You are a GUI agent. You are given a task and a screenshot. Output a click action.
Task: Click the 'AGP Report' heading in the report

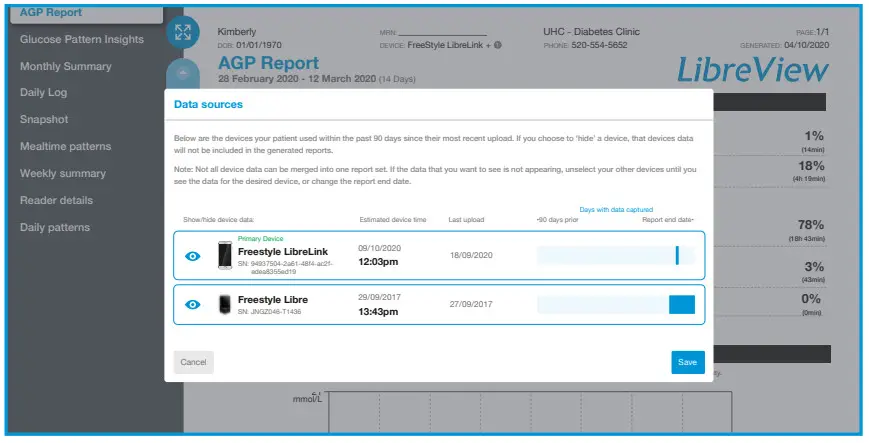pos(268,63)
